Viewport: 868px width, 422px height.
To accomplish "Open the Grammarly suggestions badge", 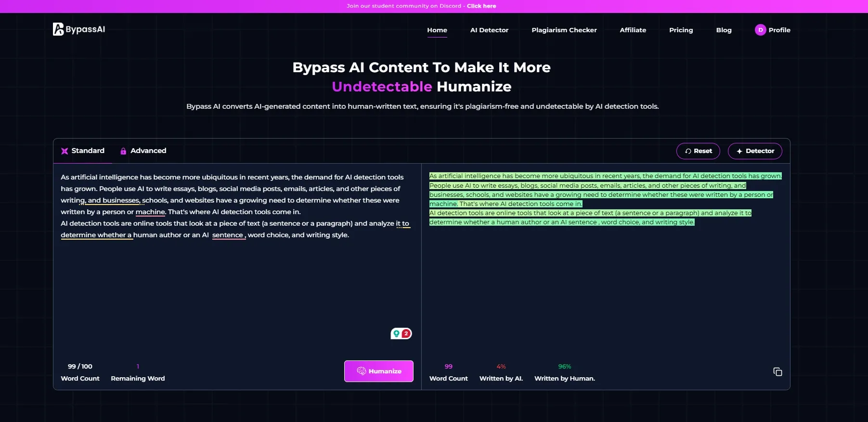I will (401, 333).
